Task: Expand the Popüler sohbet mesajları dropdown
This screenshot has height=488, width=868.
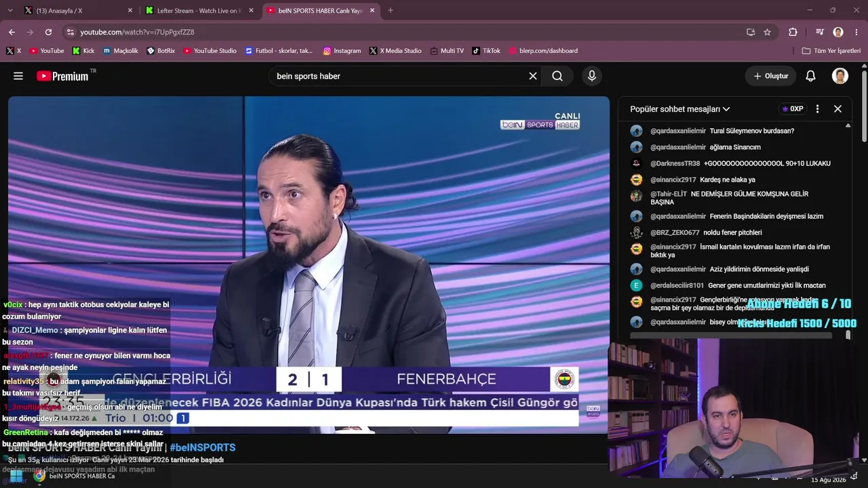Action: pyautogui.click(x=679, y=108)
